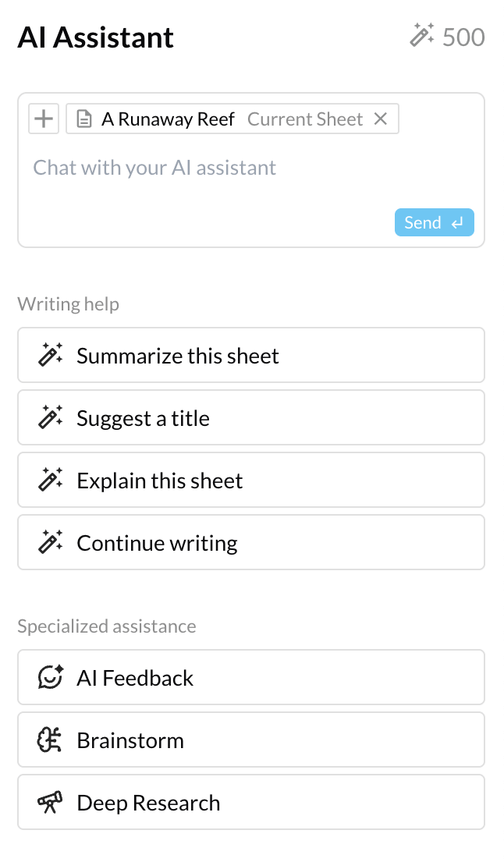Viewport: 504px width, 862px height.
Task: Remove the A Runaway Reef sheet attachment
Action: click(x=381, y=119)
